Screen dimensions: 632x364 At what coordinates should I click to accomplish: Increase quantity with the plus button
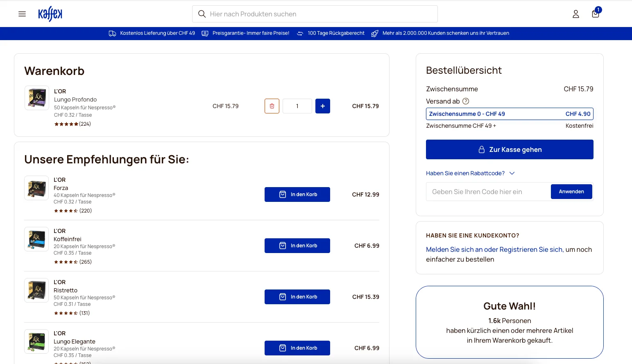pyautogui.click(x=323, y=106)
